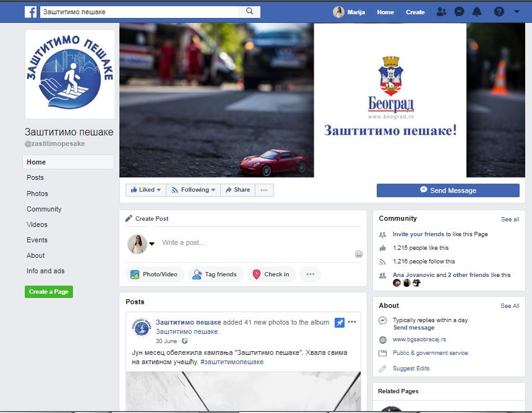
Task: Click the Write a post input field
Action: pyautogui.click(x=254, y=242)
